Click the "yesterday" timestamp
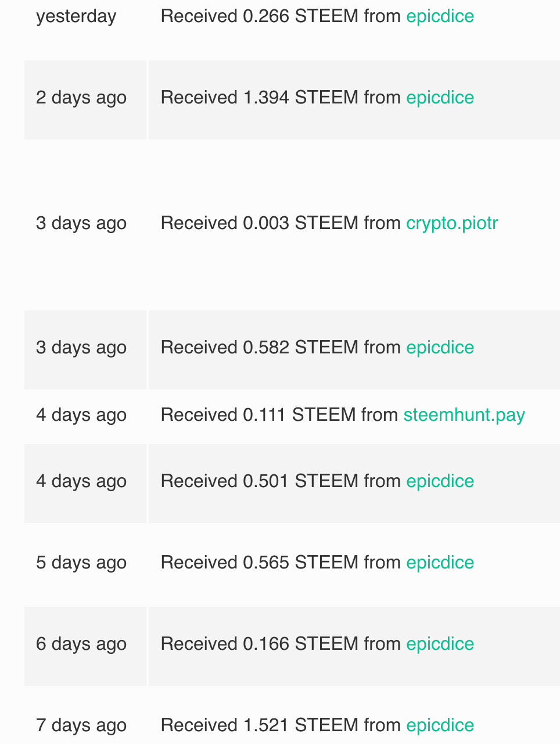 tap(76, 16)
